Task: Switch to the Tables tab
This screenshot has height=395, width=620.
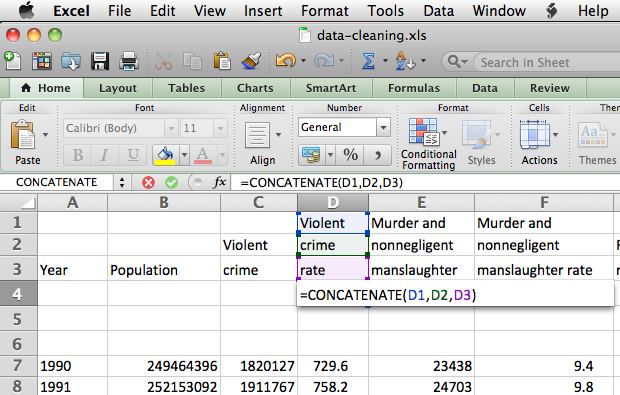Action: pyautogui.click(x=186, y=88)
